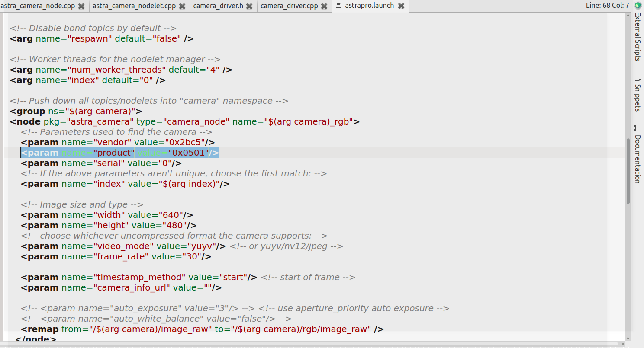Place cursor on the "serial" param line
Image resolution: width=644 pixels, height=348 pixels.
coord(101,163)
